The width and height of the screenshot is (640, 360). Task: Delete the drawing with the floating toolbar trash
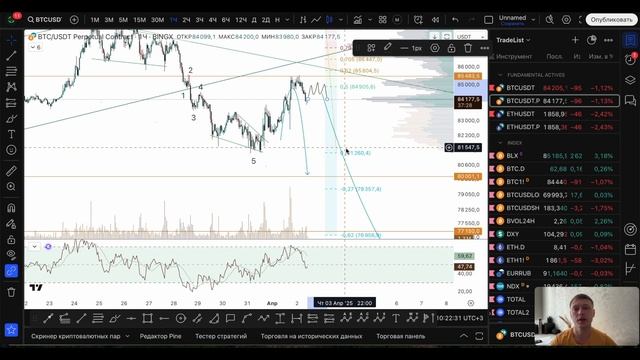(x=468, y=48)
